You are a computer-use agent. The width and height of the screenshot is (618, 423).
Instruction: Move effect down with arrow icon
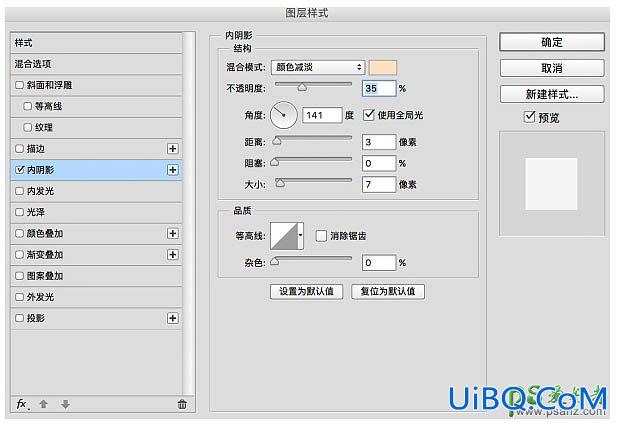coord(65,404)
